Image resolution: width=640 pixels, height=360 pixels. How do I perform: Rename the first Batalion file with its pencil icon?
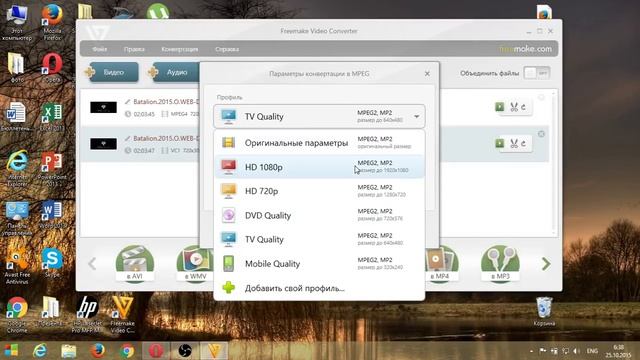[x=127, y=102]
